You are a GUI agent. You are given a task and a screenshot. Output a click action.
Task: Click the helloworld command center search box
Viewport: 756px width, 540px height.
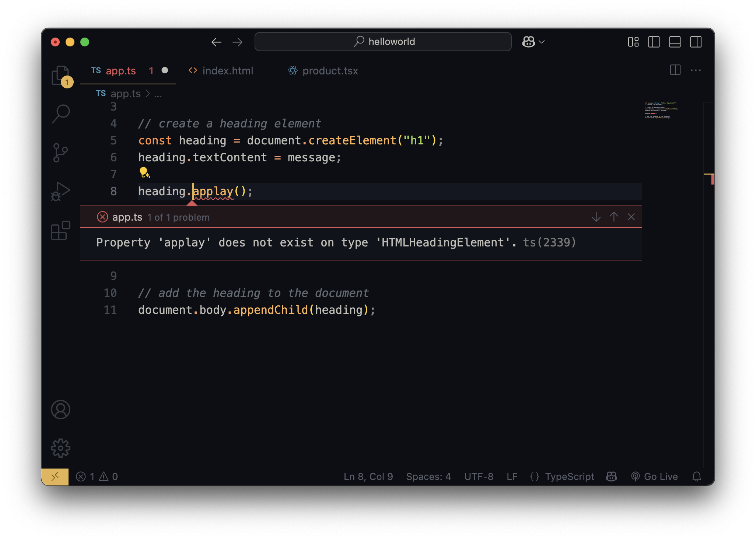tap(383, 42)
